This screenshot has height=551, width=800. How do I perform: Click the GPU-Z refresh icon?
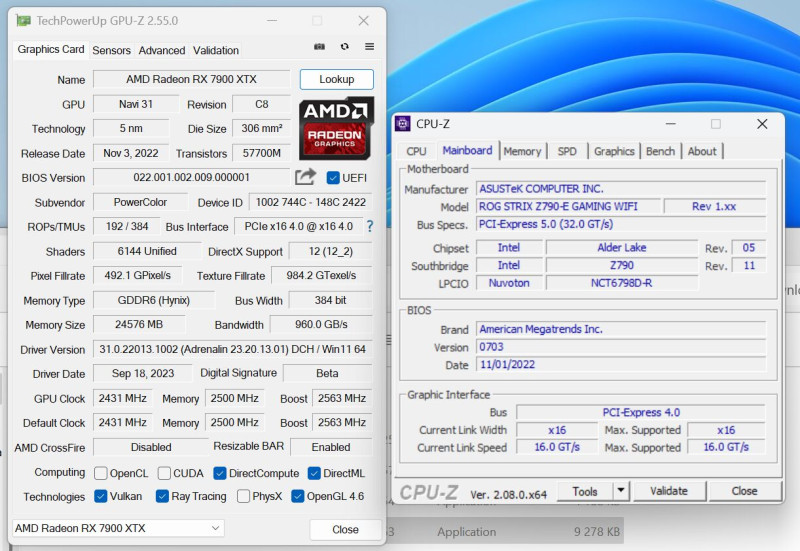coord(345,46)
